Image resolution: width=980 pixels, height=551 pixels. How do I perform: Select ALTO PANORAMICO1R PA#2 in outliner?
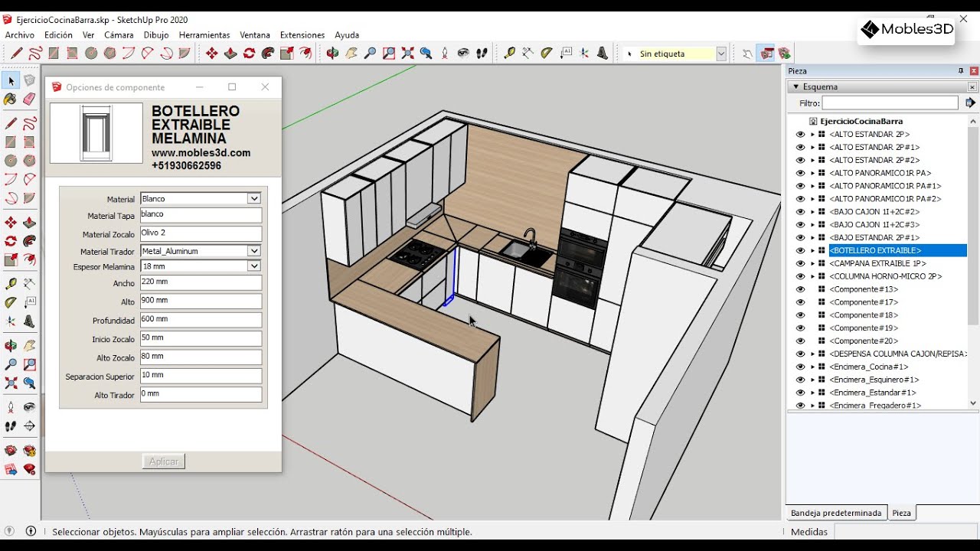point(885,198)
